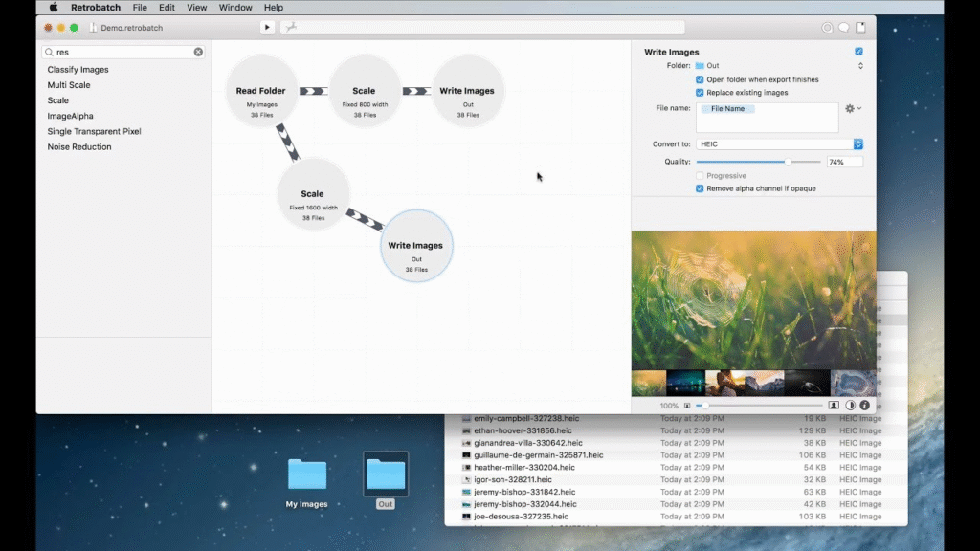
Task: Toggle Replace existing images checkbox
Action: click(x=700, y=93)
